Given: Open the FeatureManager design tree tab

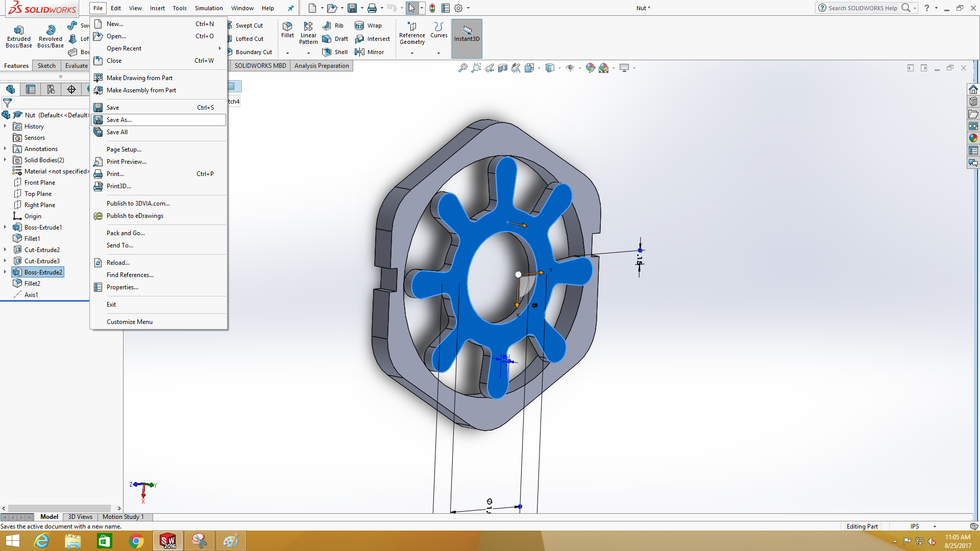Looking at the screenshot, I should pyautogui.click(x=10, y=89).
